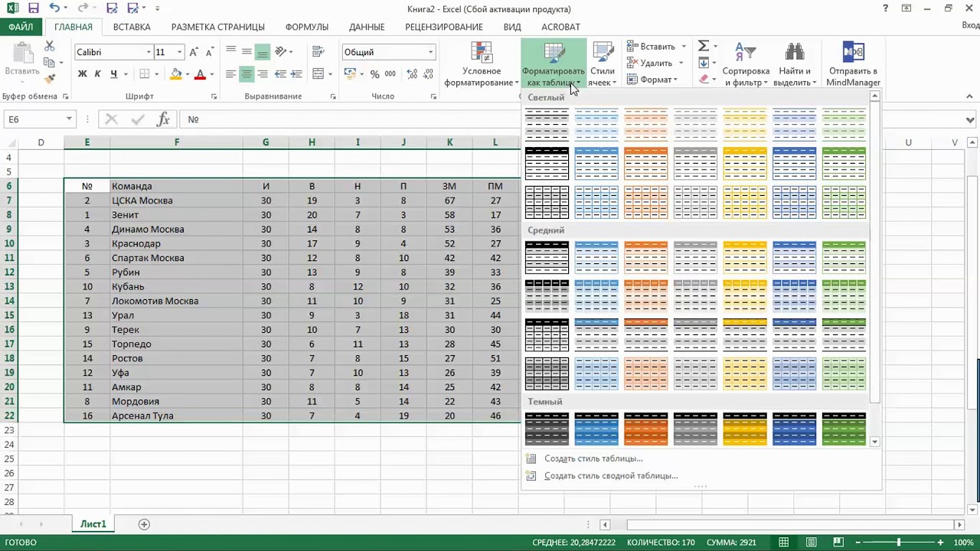Select blue dark table style thumbnail

596,429
